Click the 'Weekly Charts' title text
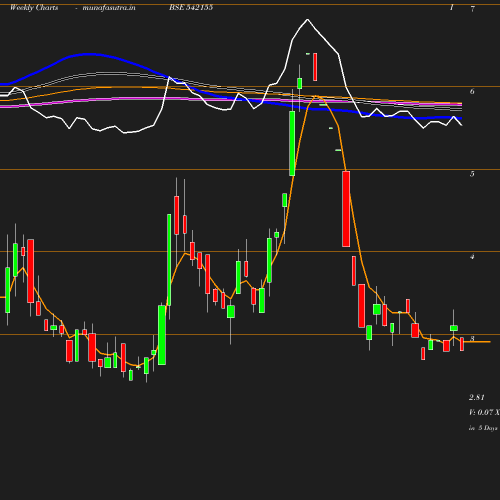This screenshot has width=500, height=500. (x=34, y=8)
